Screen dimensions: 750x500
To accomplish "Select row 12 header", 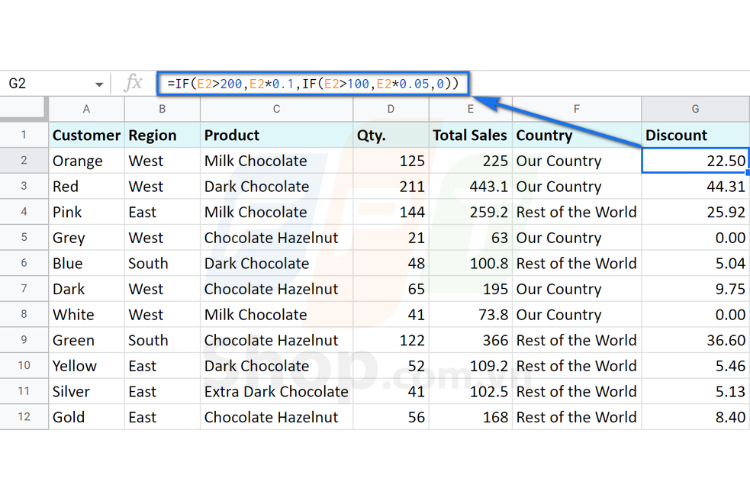I will point(24,417).
